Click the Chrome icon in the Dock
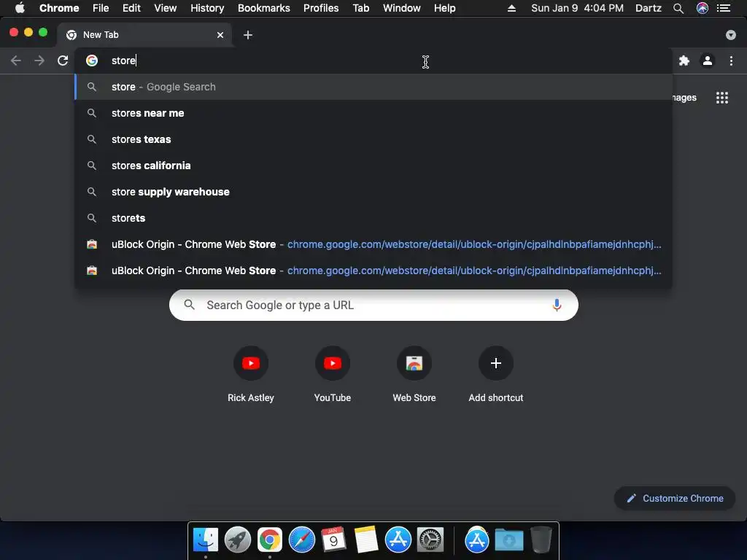This screenshot has height=560, width=747. coord(270,540)
